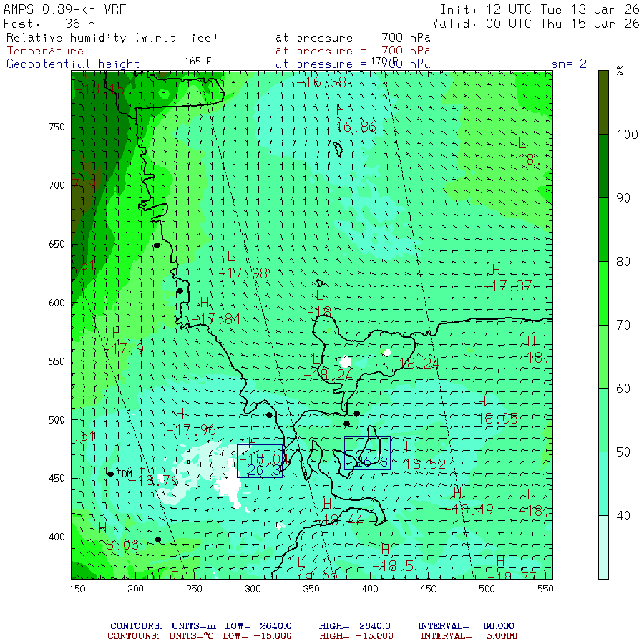Click the '-18.05' temperature high value
This screenshot has width=644, height=644.
pyautogui.click(x=494, y=419)
